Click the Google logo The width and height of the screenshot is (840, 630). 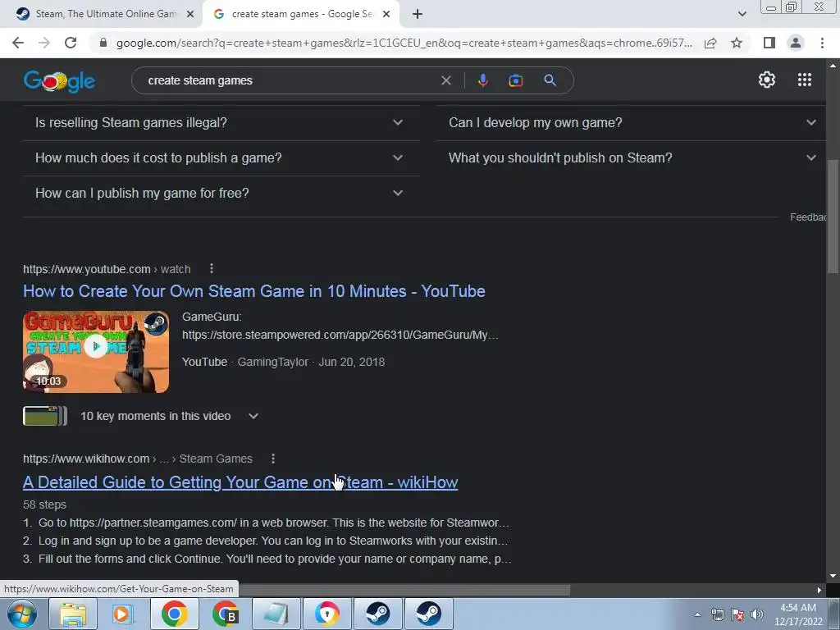[x=59, y=81]
